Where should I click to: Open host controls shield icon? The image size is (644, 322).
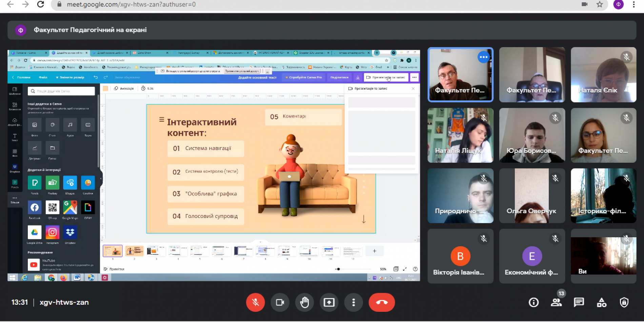pos(624,302)
